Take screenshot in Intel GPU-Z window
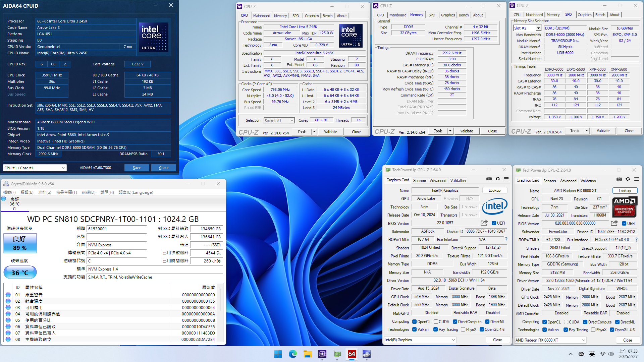644x362 pixels. click(489, 179)
